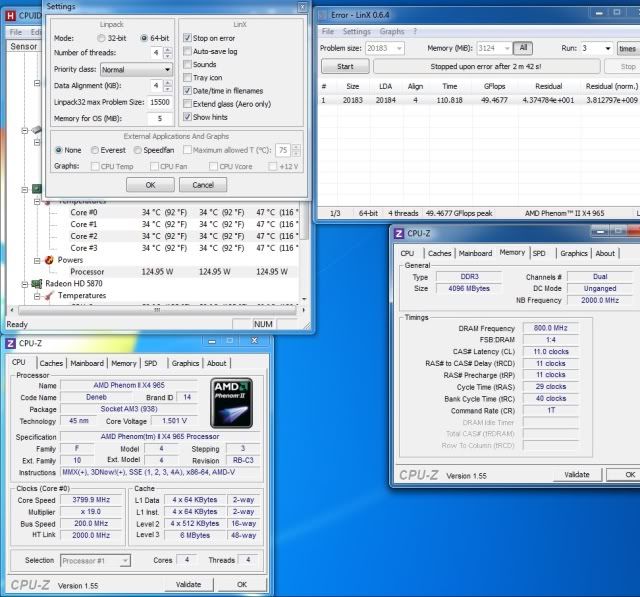Screen dimensions: 640x597
Task: Click the HWMonitor app icon in title bar
Action: (x=11, y=16)
